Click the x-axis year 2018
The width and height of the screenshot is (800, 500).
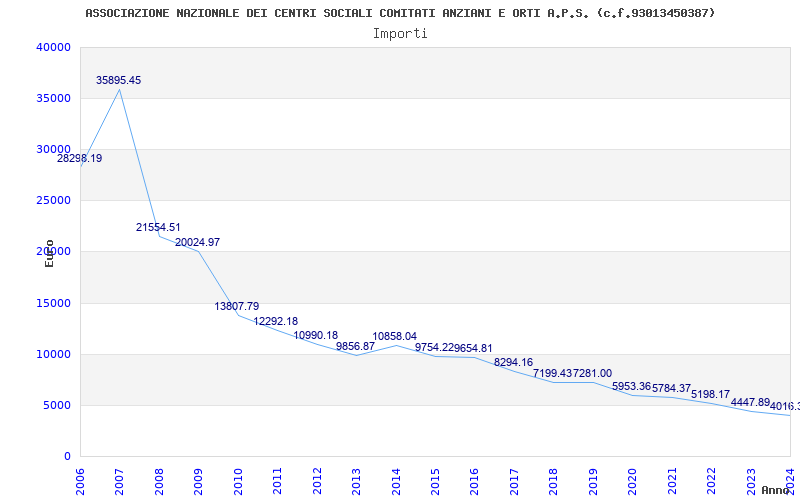(x=553, y=482)
